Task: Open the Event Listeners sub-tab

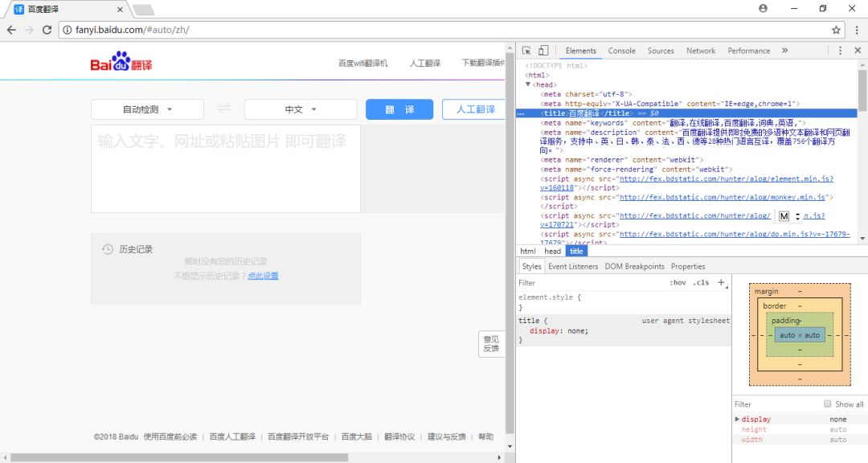Action: [x=573, y=266]
